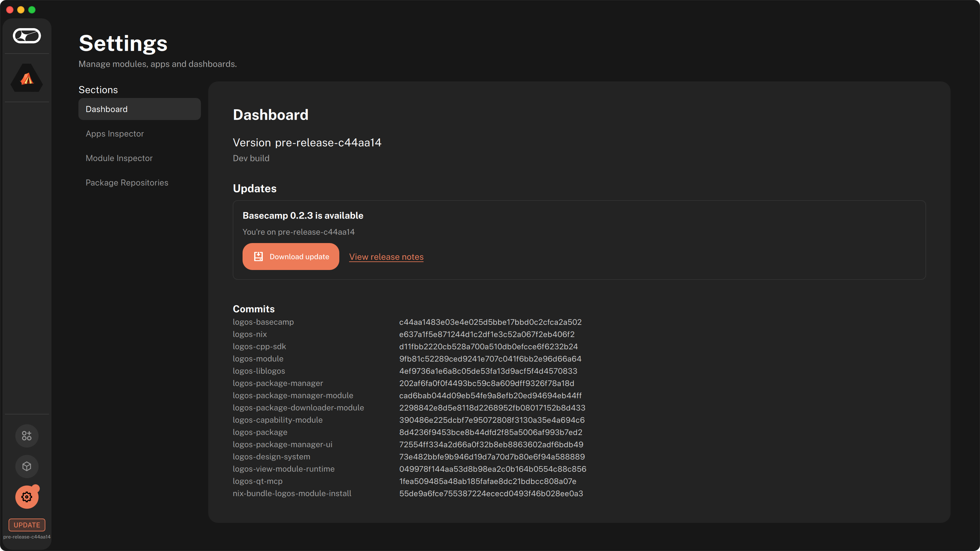The height and width of the screenshot is (551, 980).
Task: Click the logos-cpp-sdk commit name
Action: click(259, 347)
